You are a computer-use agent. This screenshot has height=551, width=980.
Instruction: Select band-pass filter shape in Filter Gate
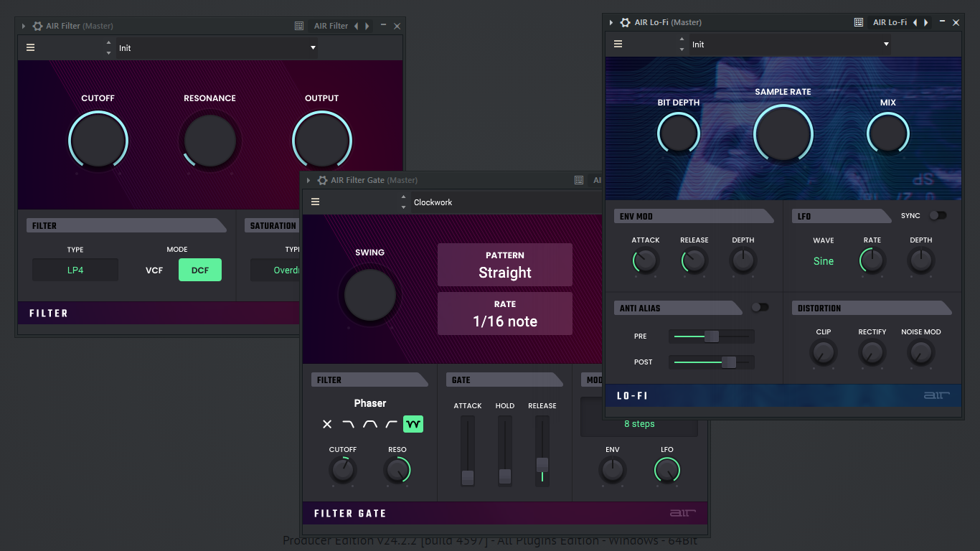[370, 424]
